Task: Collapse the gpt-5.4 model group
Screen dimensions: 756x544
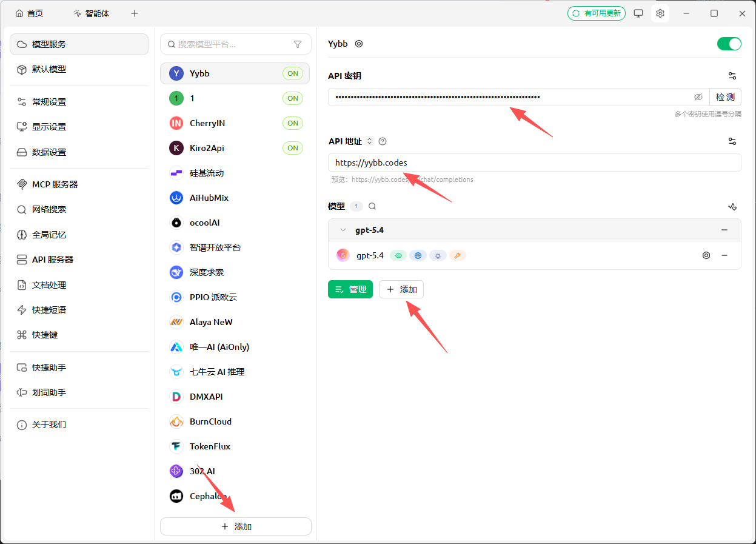Action: coord(341,230)
